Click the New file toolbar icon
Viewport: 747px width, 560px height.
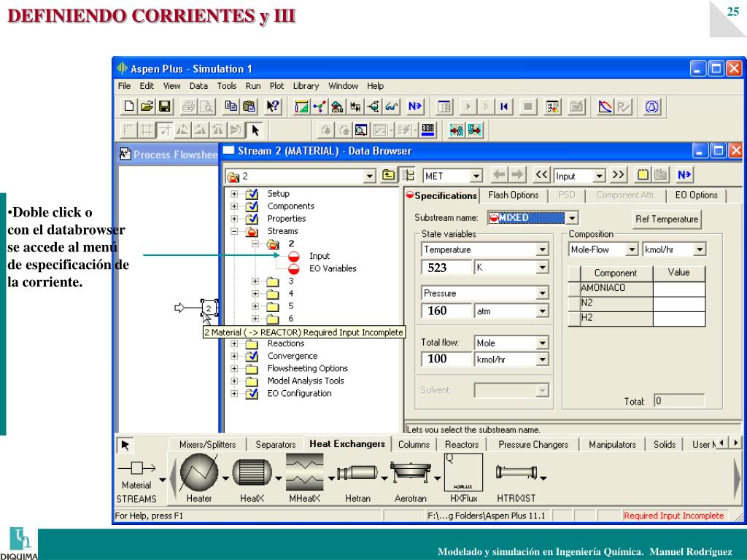[128, 106]
